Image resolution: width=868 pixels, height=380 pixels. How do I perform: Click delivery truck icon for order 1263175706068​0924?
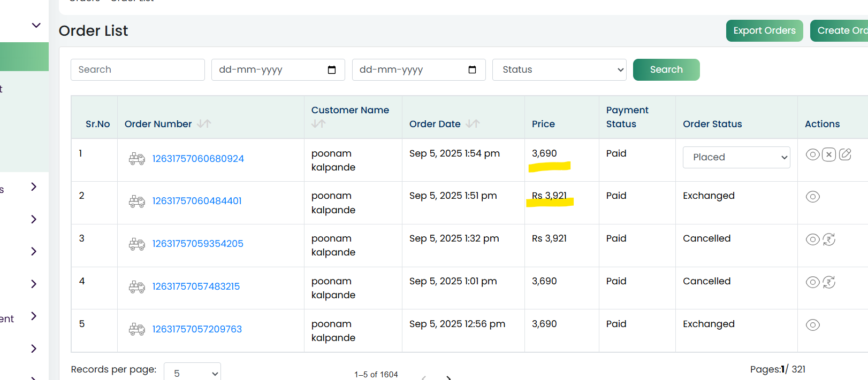click(137, 159)
